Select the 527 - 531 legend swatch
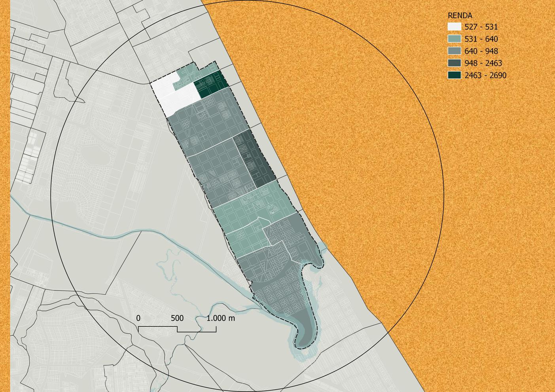The height and width of the screenshot is (392, 555). [455, 27]
